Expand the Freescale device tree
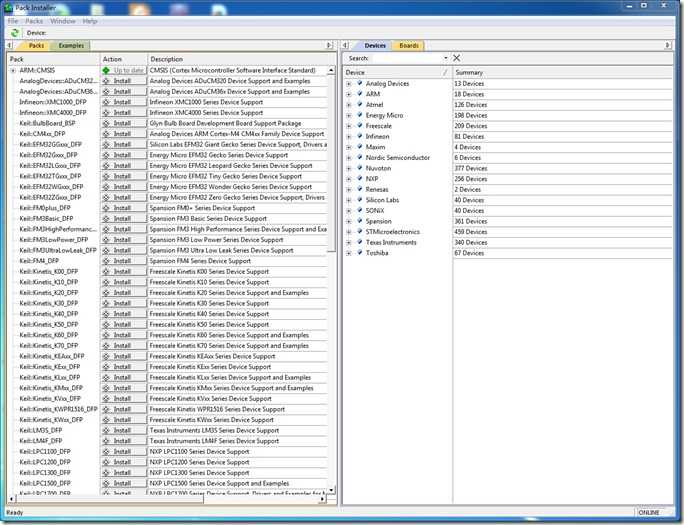684x525 pixels. [349, 126]
